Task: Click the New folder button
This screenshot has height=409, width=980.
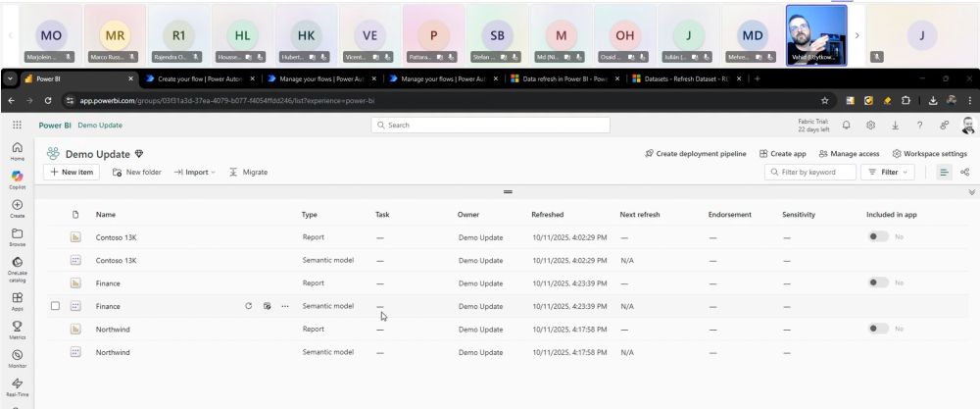Action: click(x=137, y=172)
